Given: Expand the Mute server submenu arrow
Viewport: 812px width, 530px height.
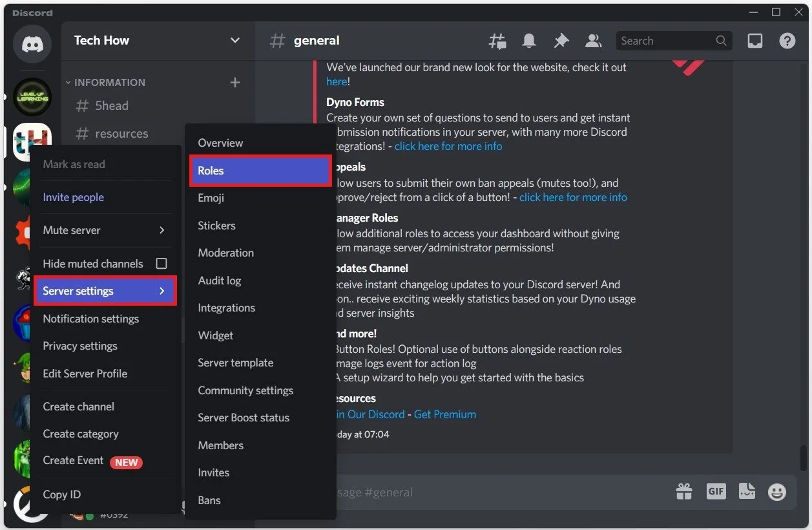Looking at the screenshot, I should 161,230.
